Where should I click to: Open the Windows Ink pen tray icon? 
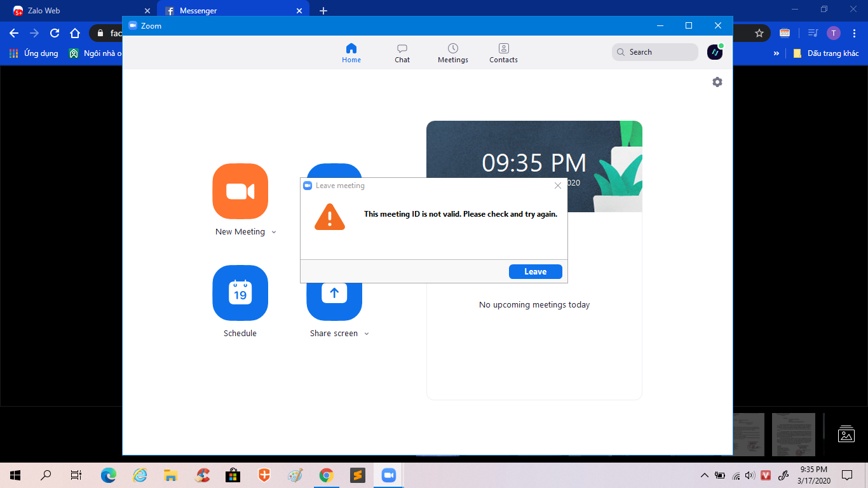tap(784, 475)
